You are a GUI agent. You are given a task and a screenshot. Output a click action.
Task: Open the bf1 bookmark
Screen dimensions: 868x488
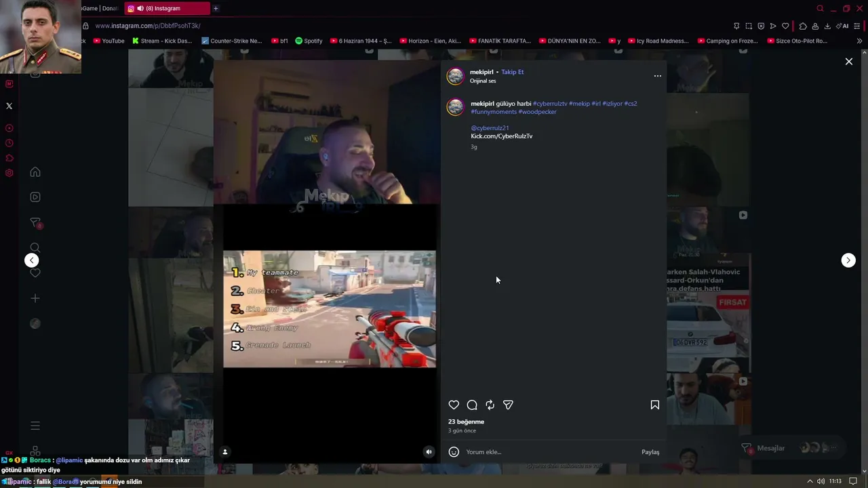[279, 41]
